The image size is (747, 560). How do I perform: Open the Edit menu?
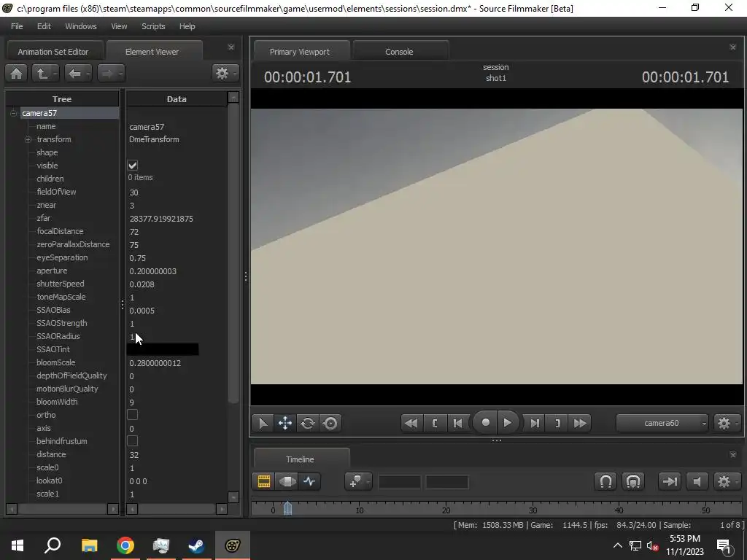pyautogui.click(x=44, y=26)
